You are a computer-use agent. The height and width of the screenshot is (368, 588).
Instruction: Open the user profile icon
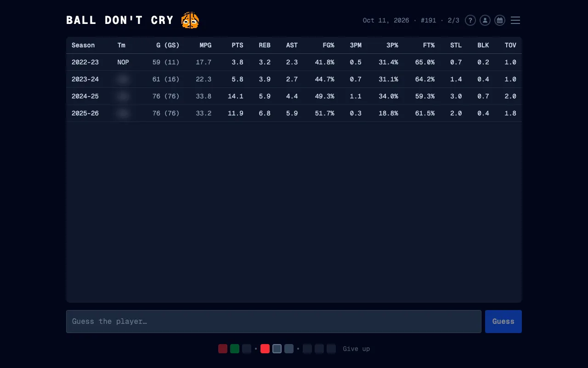485,20
